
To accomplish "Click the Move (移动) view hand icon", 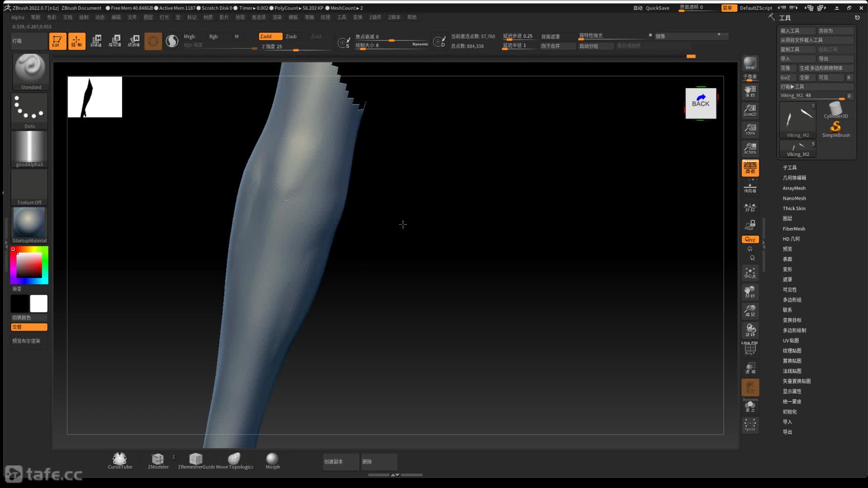I will (x=750, y=292).
